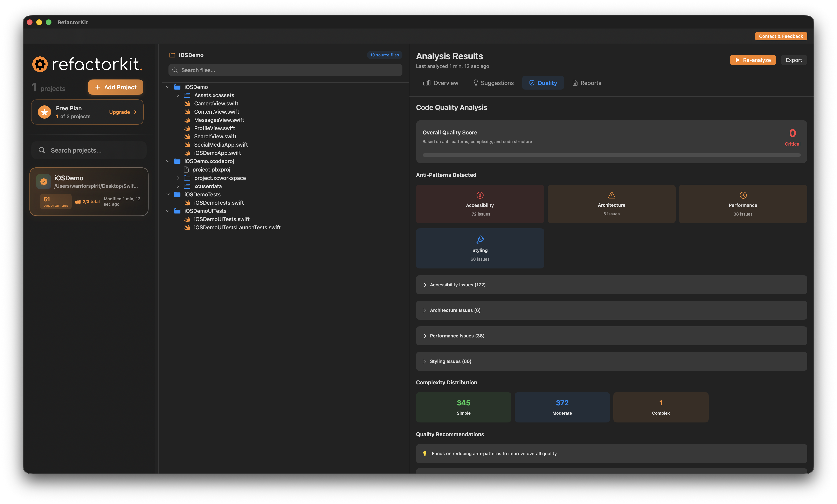Click the iOSDemo header folder icon

[x=172, y=55]
